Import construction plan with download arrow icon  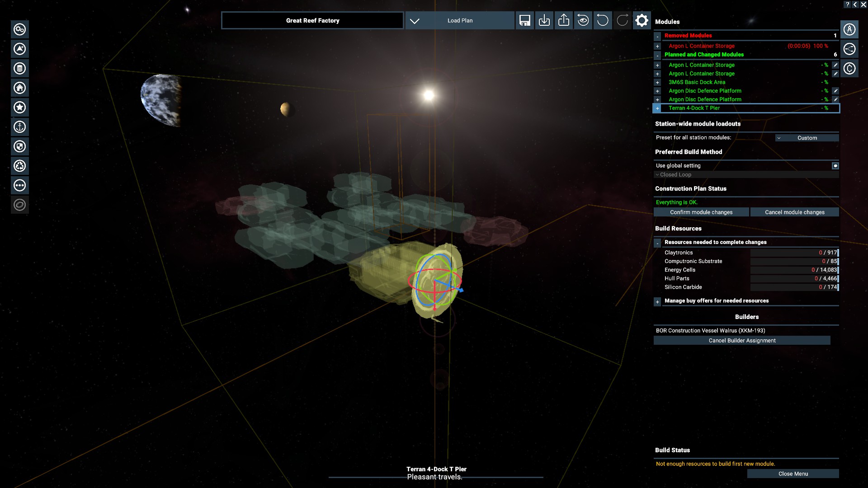544,20
